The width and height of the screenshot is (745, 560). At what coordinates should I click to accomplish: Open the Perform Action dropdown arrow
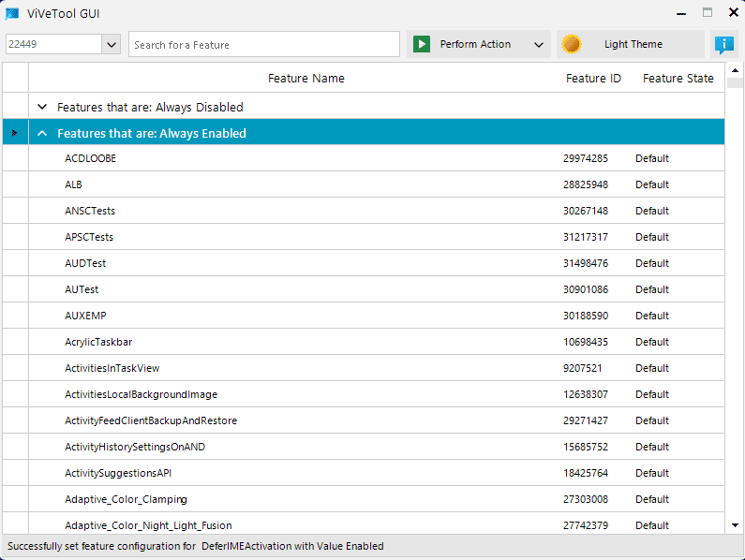tap(538, 44)
